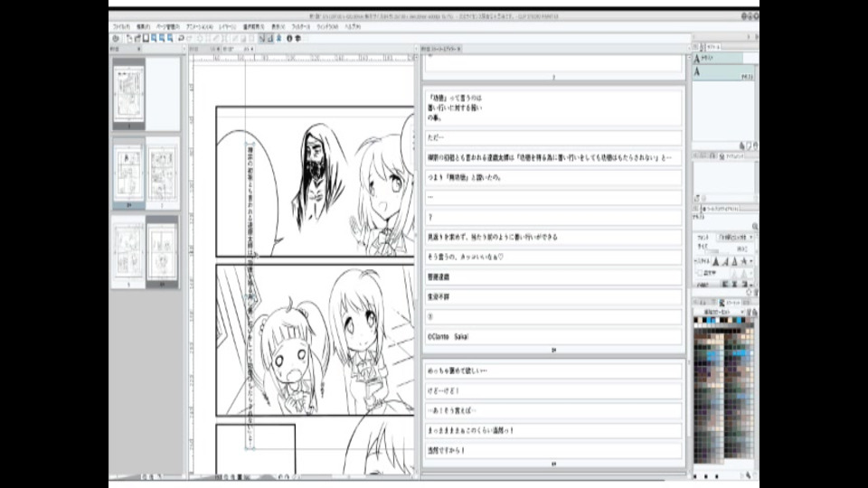Select story line 'つまり「無功徳」と説いたの。'
868x488 pixels.
[x=553, y=177]
